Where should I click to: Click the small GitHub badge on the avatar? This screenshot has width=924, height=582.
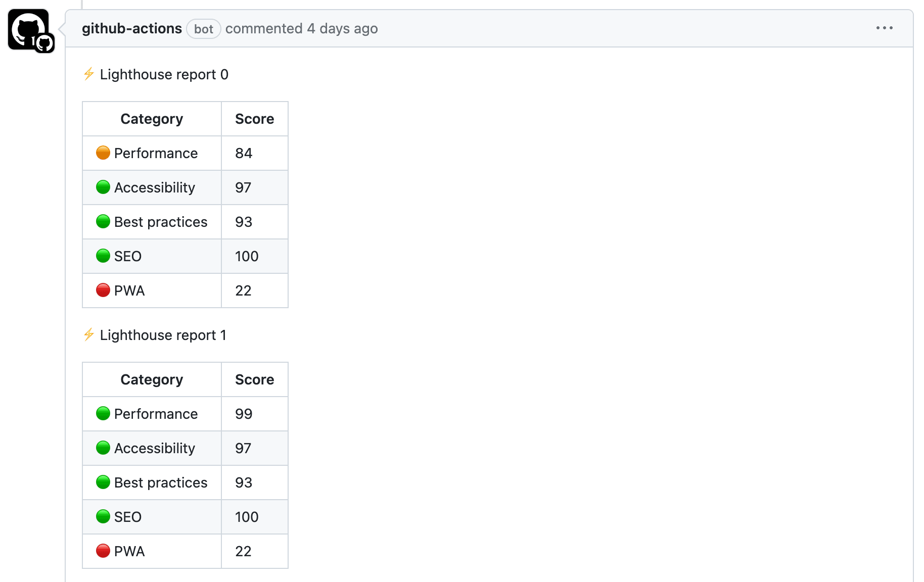(44, 43)
